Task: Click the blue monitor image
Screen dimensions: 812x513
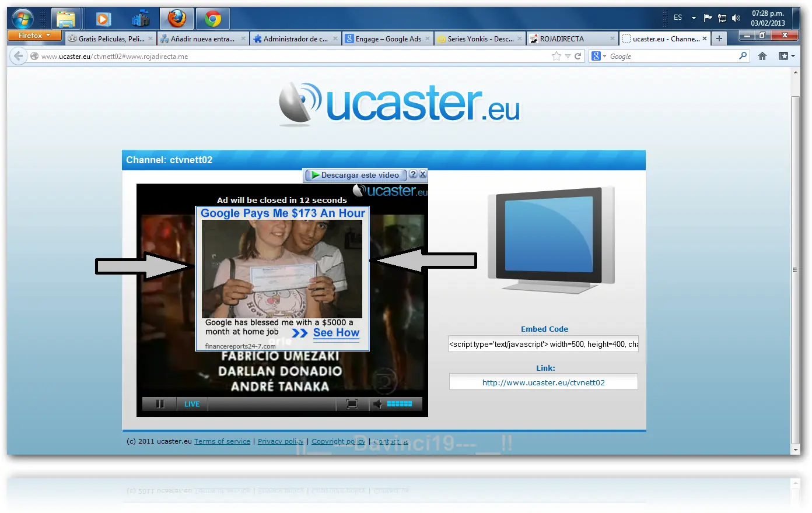Action: pos(550,239)
